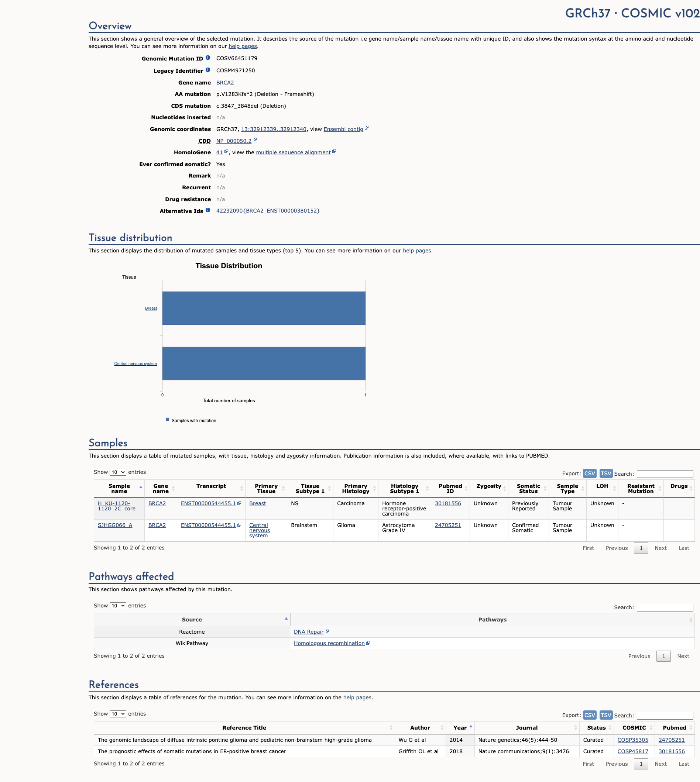Click info icon beside Alternative Ids
Viewport: 700px width, 782px height.
click(x=208, y=210)
